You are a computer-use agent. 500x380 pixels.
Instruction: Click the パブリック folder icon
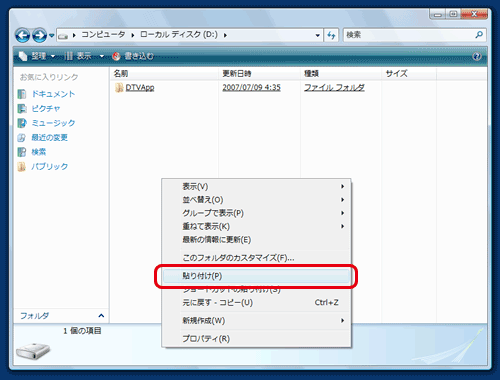pyautogui.click(x=22, y=167)
